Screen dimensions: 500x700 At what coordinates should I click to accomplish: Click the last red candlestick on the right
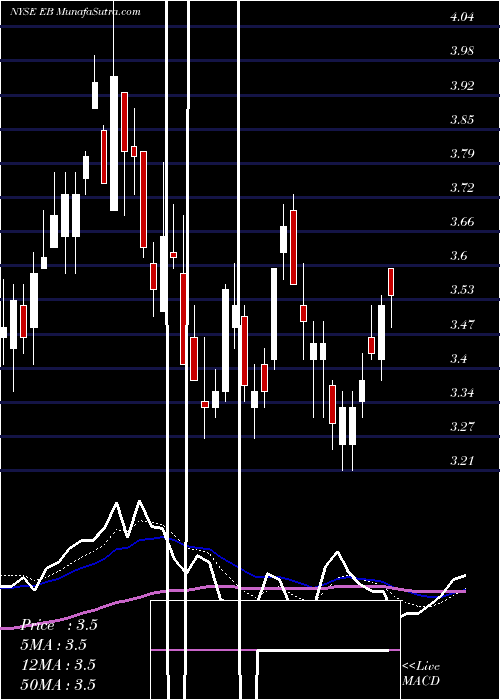[391, 282]
